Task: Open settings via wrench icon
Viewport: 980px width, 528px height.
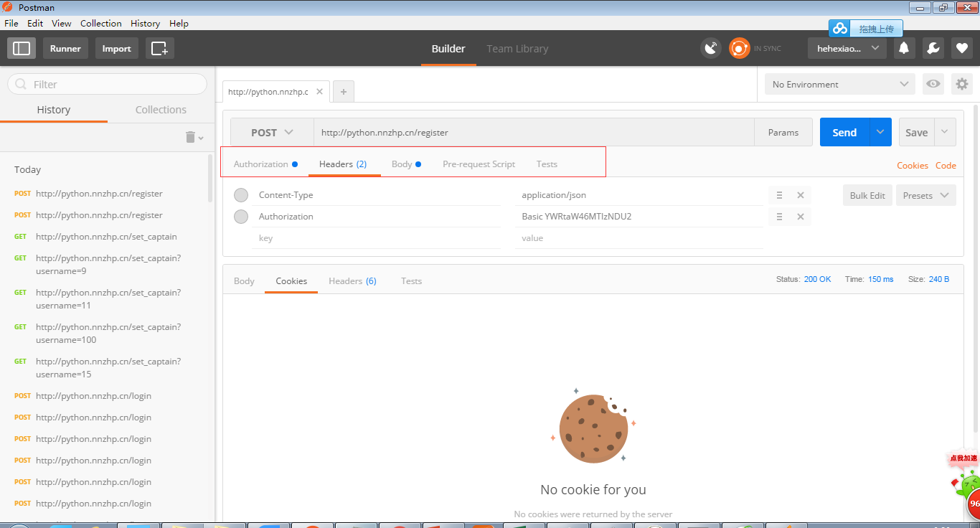Action: (x=933, y=49)
